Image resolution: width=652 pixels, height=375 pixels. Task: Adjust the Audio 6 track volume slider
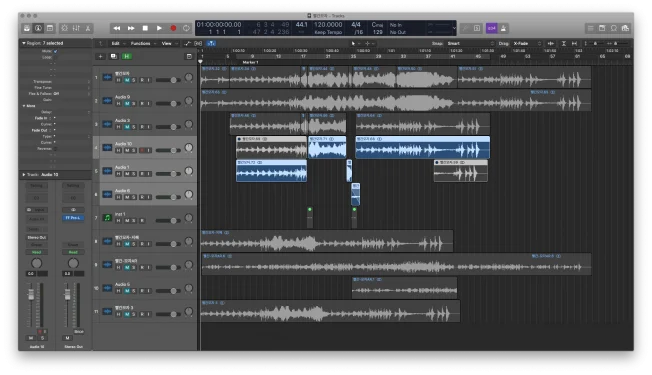pyautogui.click(x=168, y=197)
